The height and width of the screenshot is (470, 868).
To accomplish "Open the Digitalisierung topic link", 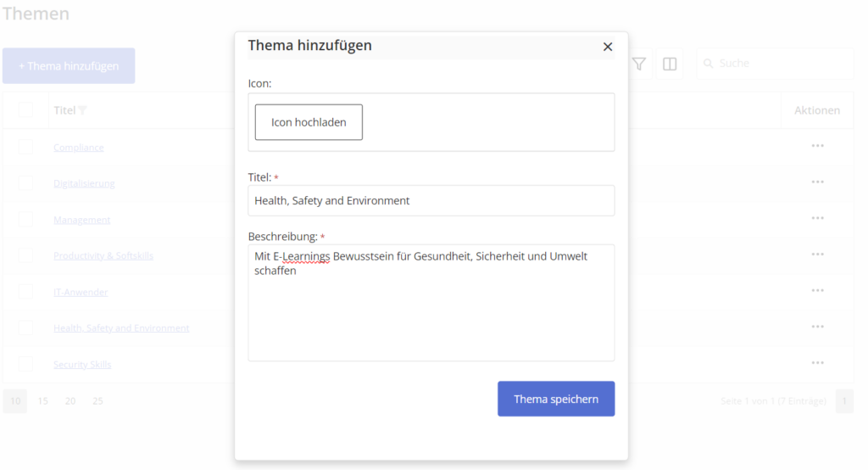I will pyautogui.click(x=84, y=183).
